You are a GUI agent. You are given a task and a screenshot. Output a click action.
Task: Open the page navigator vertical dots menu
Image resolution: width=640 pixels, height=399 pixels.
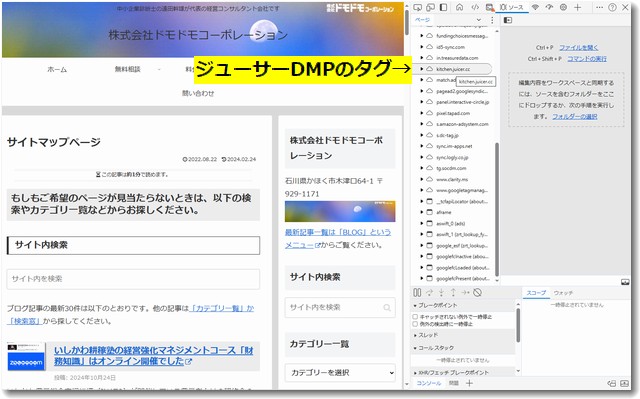492,20
